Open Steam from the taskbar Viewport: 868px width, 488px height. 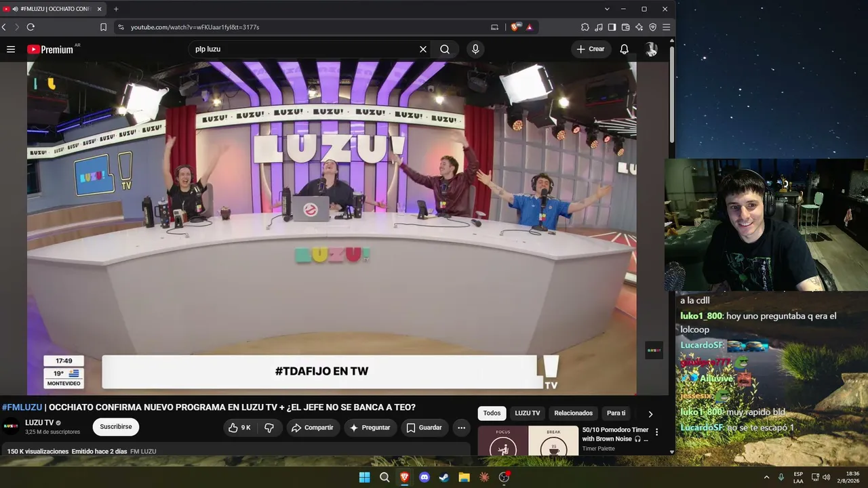[444, 477]
